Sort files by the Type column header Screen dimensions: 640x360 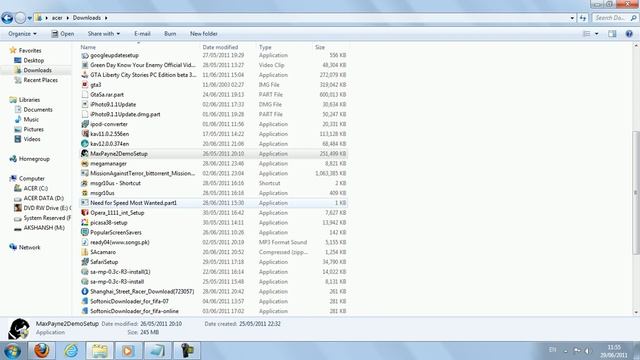tap(265, 47)
